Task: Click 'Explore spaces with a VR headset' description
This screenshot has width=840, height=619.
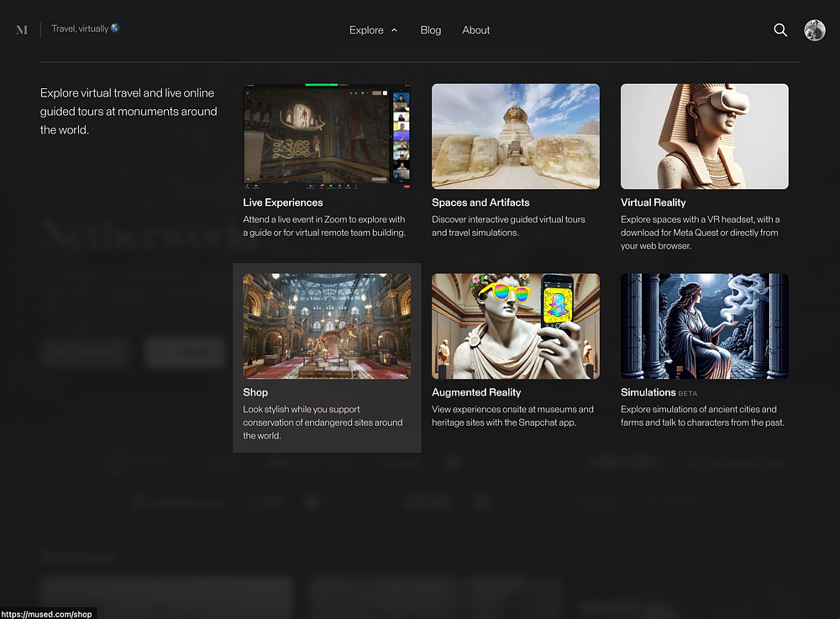Action: (x=701, y=233)
